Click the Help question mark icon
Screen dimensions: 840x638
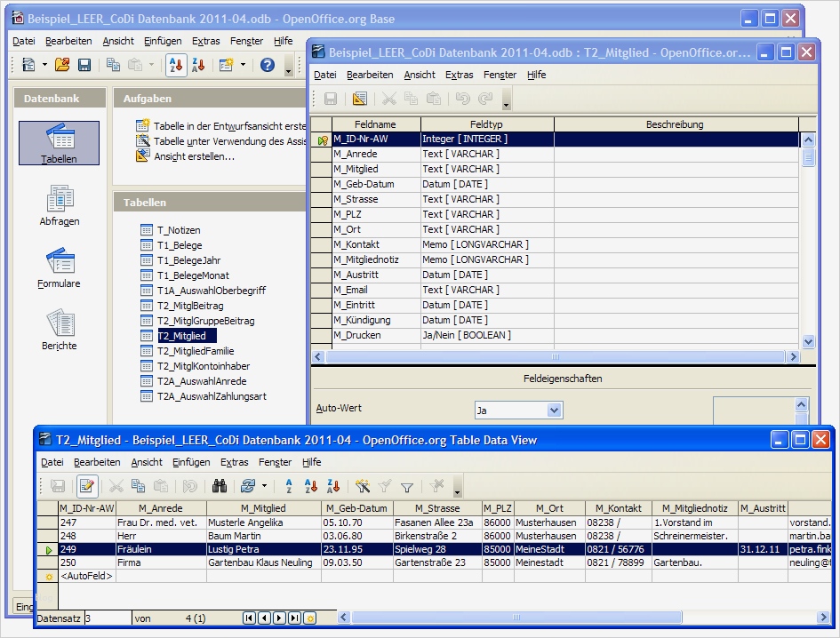pyautogui.click(x=268, y=65)
